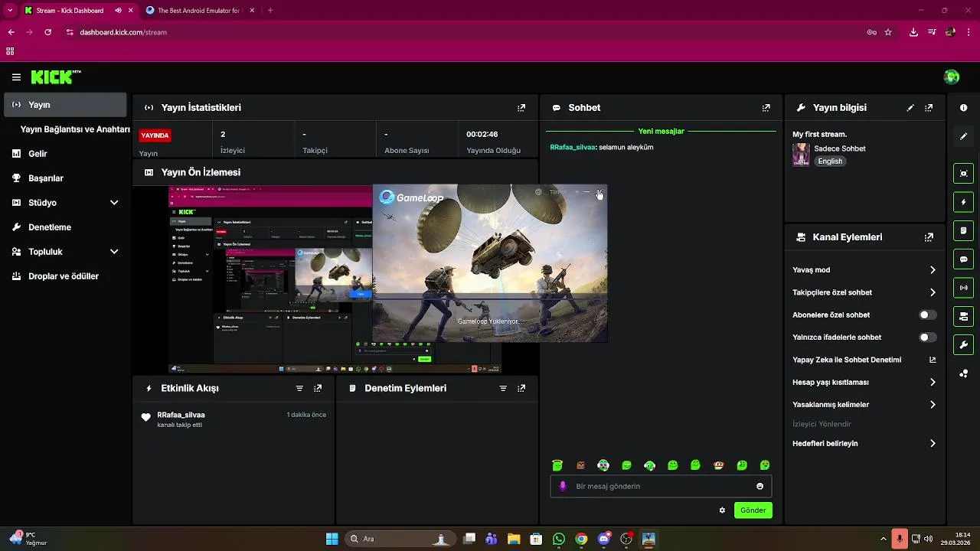This screenshot has height=551, width=980.
Task: Click RRafaa_silvaa username in chat
Action: pyautogui.click(x=573, y=147)
